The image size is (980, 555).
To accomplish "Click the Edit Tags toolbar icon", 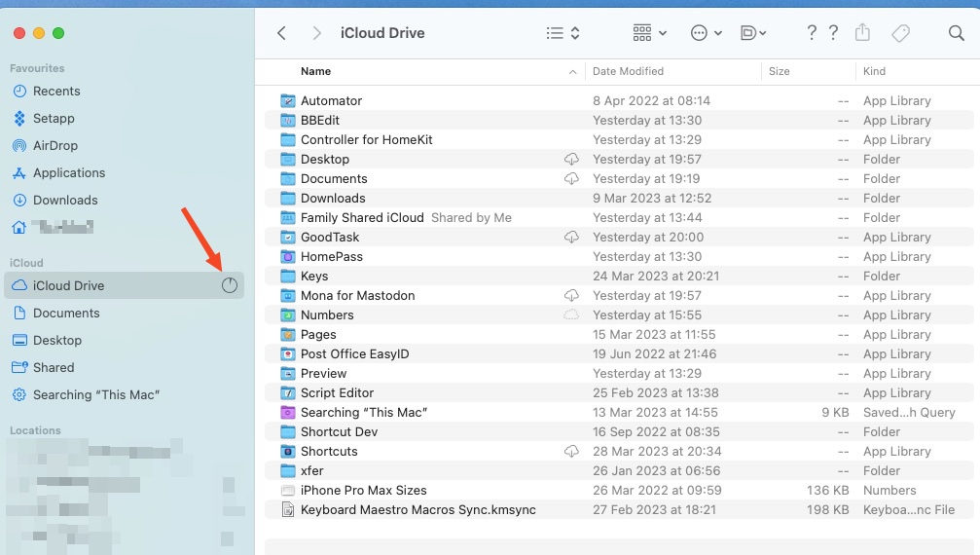I will tap(900, 33).
